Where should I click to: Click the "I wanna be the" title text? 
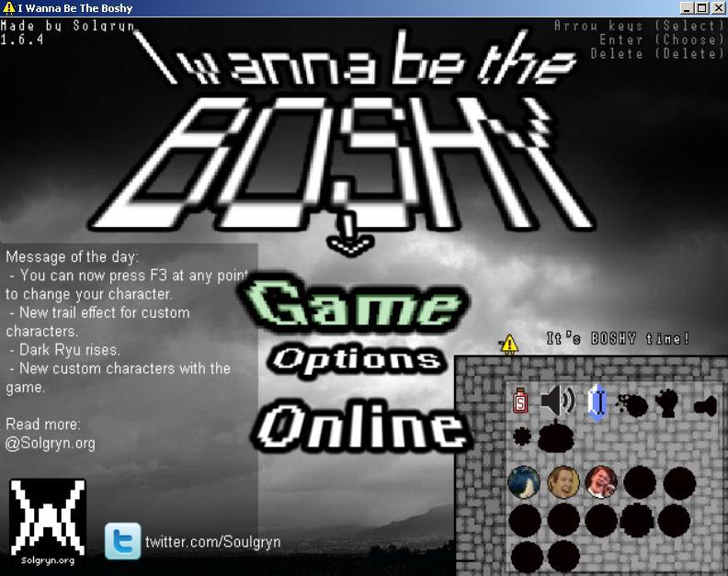[355, 58]
